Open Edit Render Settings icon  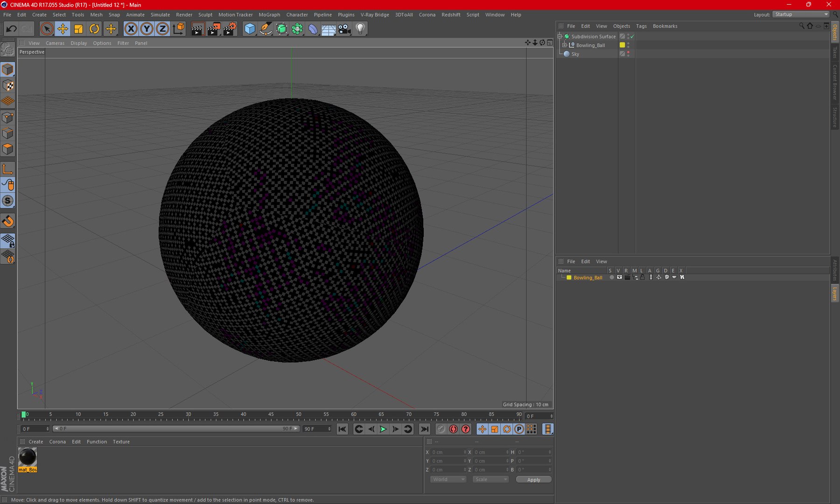(x=230, y=29)
